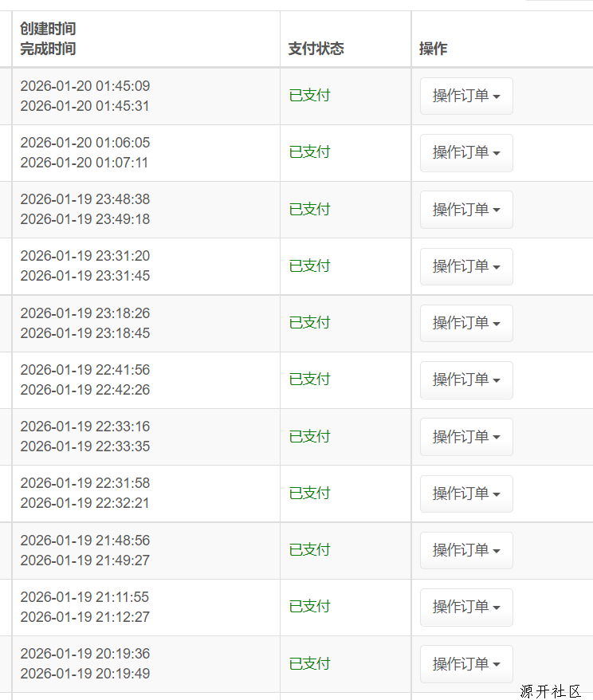Click the completion time 2026-01-19 22:42:26
593x700 pixels.
pos(84,390)
